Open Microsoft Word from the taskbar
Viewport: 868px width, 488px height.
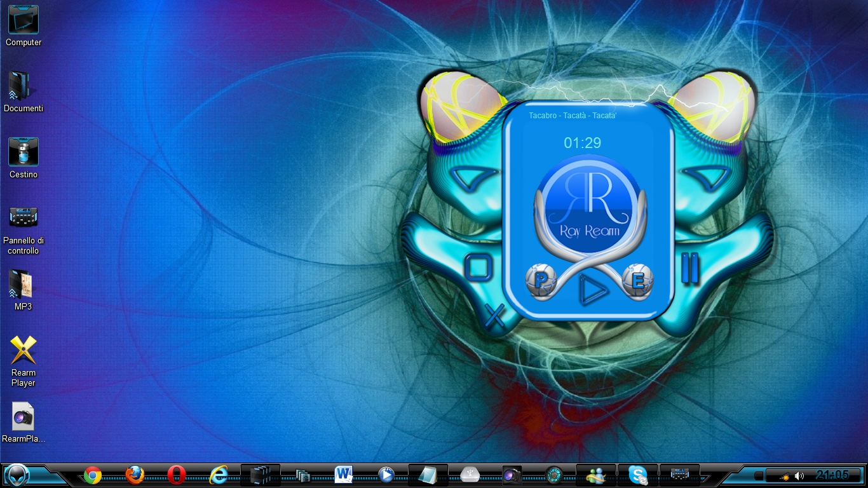[344, 475]
